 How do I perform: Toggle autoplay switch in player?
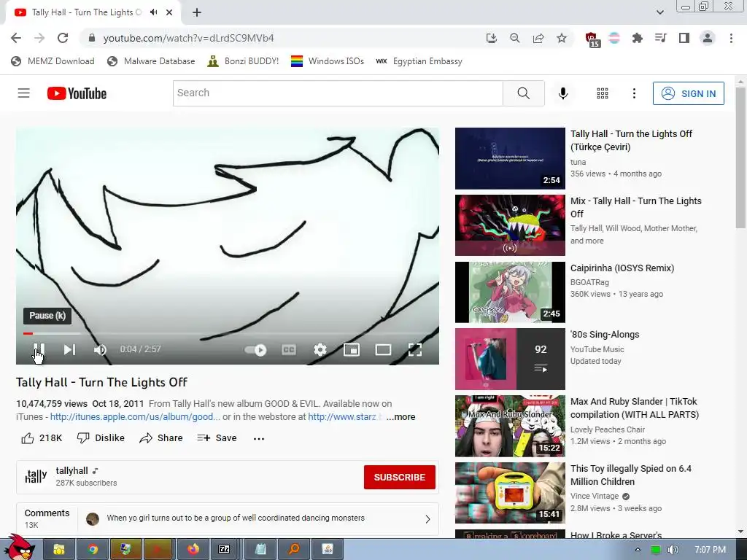[256, 350]
